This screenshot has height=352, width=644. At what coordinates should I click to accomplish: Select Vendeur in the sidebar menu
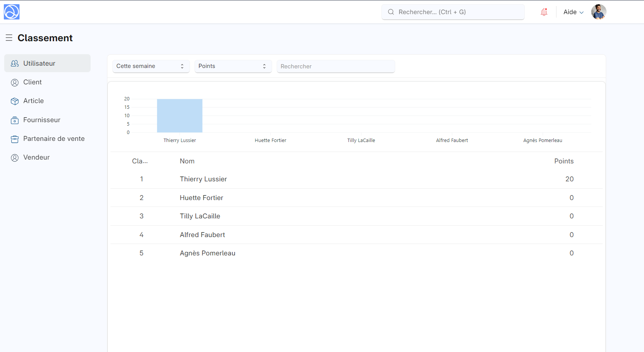(36, 157)
